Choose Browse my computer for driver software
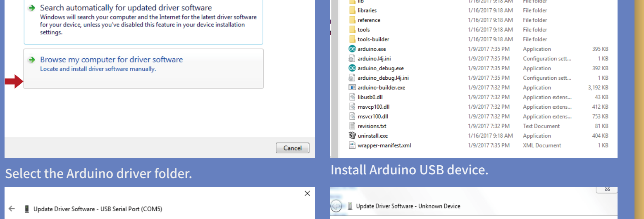 tap(143, 69)
